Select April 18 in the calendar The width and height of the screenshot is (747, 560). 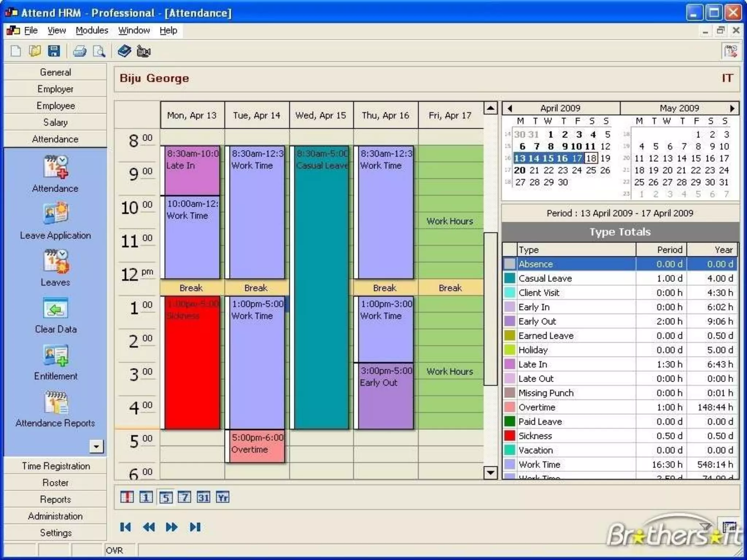tap(591, 158)
